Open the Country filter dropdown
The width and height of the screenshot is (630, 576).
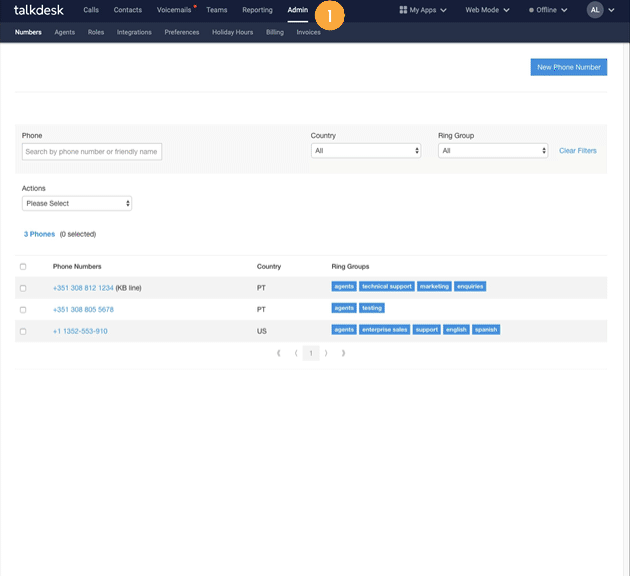click(x=366, y=151)
